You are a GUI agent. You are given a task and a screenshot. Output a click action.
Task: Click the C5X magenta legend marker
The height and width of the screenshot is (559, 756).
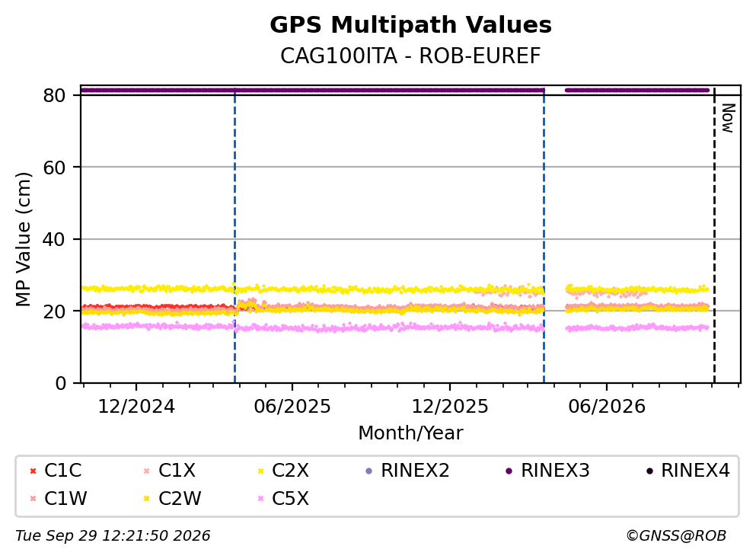pyautogui.click(x=261, y=499)
